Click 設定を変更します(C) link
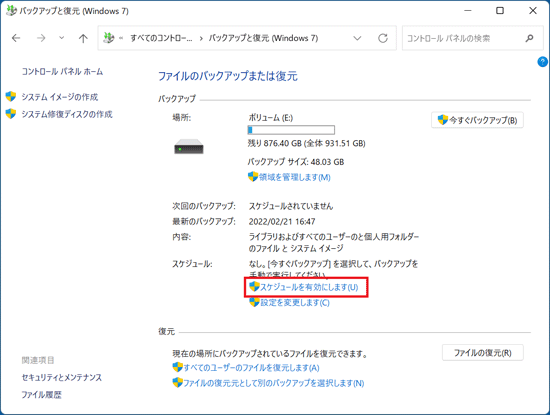This screenshot has width=550, height=415. tap(295, 302)
